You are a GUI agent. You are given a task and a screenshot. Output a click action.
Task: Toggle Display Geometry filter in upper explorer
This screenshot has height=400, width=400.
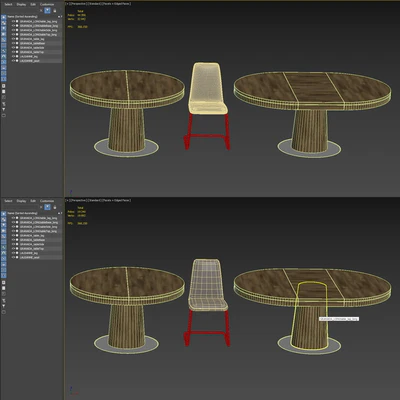(x=4, y=17)
